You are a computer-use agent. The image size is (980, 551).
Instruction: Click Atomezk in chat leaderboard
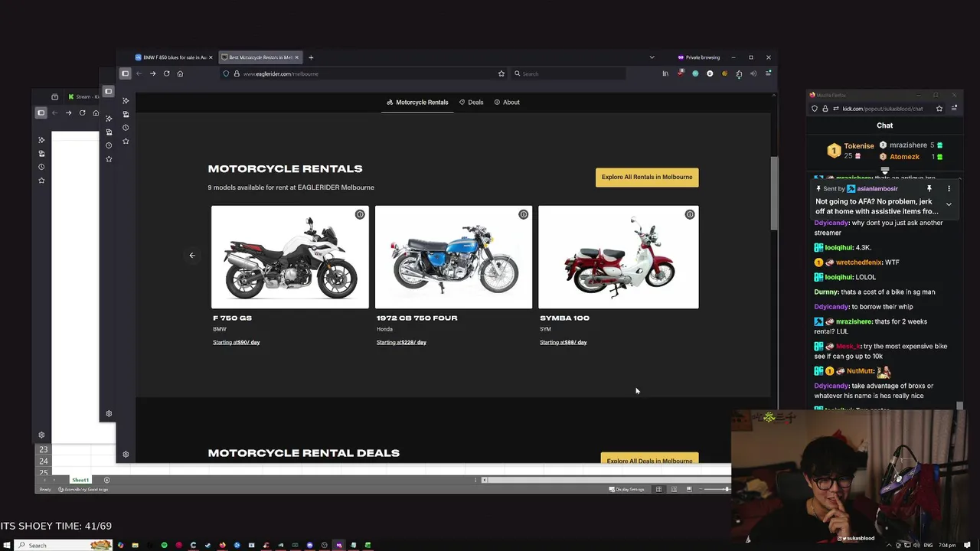tap(904, 157)
